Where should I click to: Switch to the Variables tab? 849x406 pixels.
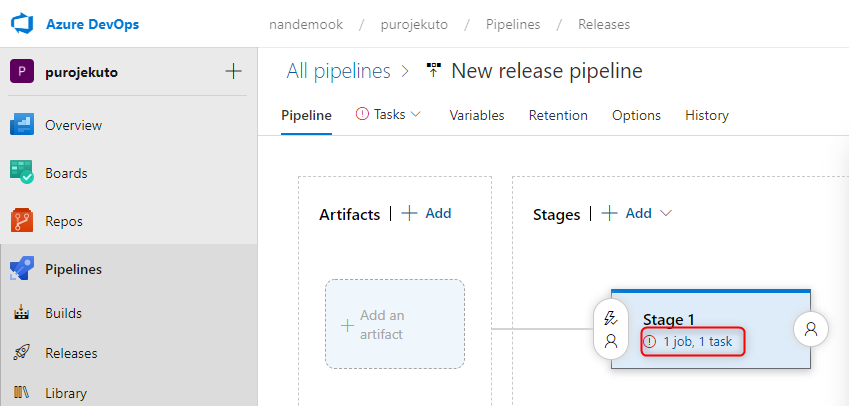pyautogui.click(x=476, y=115)
